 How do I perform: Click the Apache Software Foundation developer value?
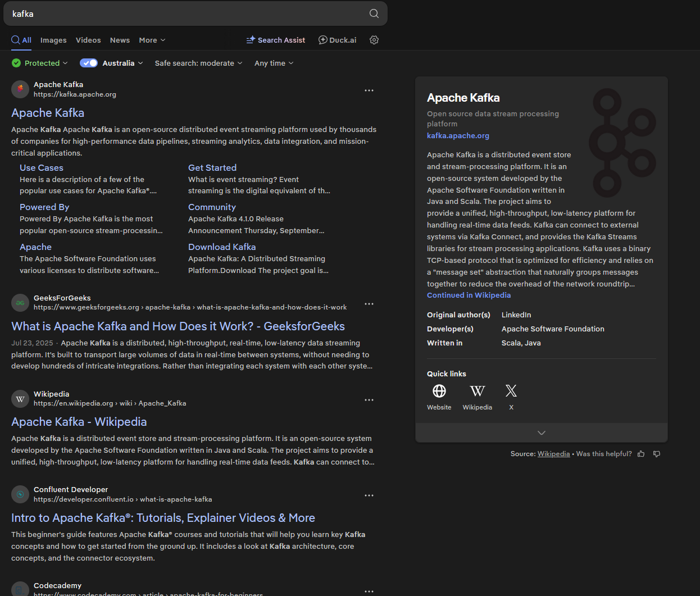coord(553,329)
